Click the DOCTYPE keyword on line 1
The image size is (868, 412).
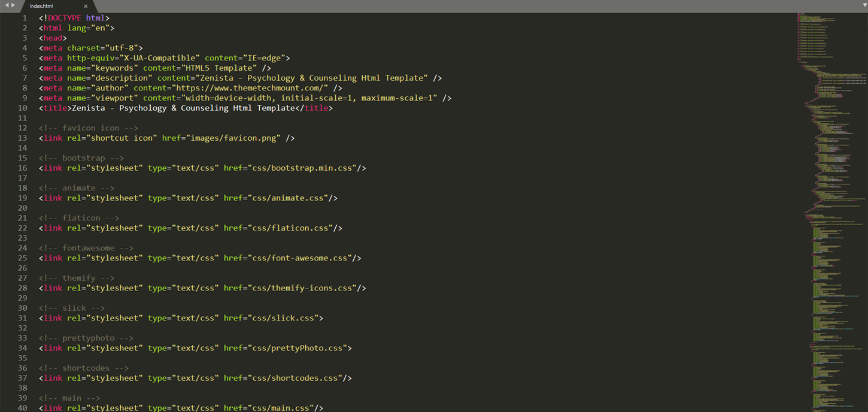point(65,18)
